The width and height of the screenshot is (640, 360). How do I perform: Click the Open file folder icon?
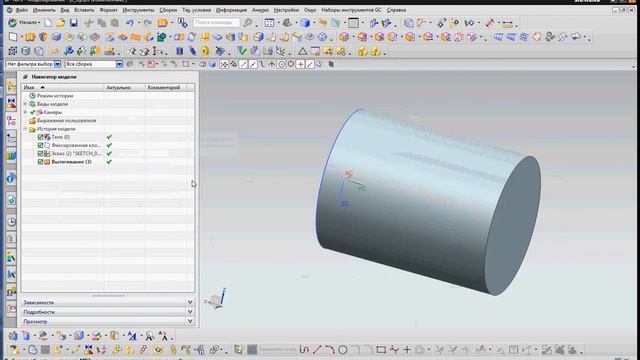click(61, 23)
